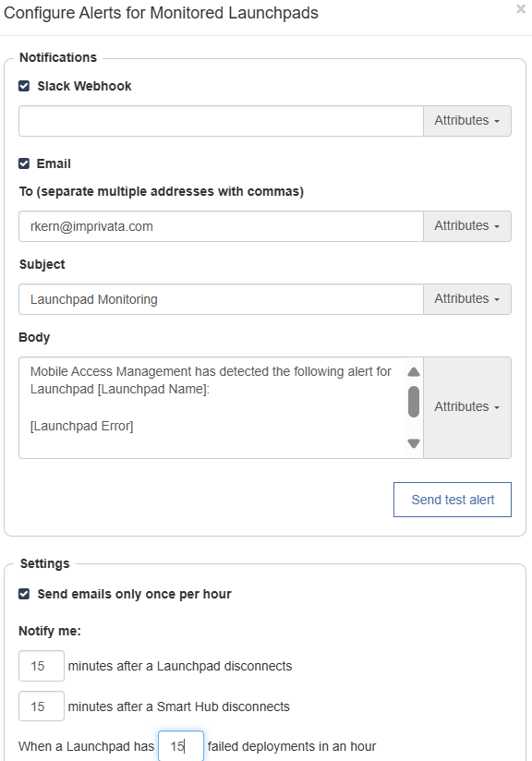Disable Send emails only once per hour
Image resolution: width=532 pixels, height=761 pixels.
click(x=24, y=594)
